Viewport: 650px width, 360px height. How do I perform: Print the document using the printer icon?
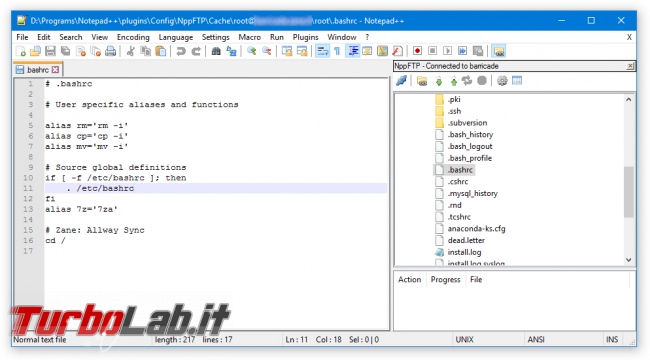(x=110, y=51)
